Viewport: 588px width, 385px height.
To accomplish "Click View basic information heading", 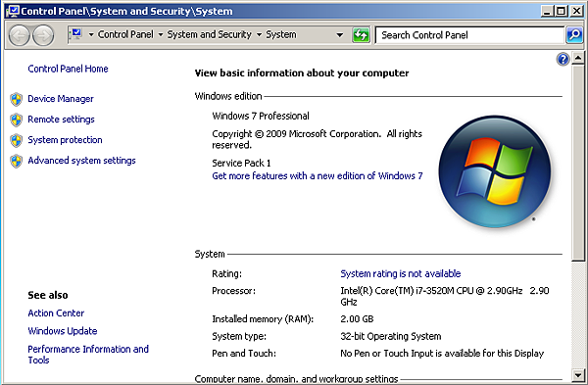I will (302, 73).
